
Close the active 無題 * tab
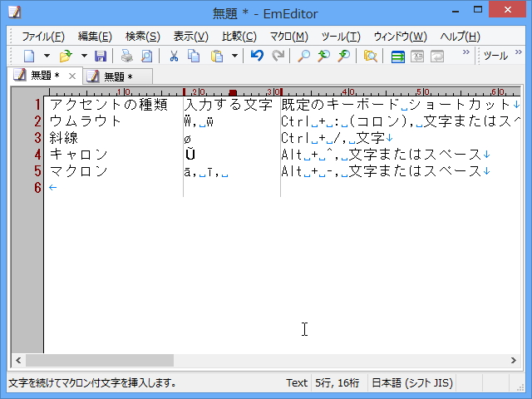72,76
